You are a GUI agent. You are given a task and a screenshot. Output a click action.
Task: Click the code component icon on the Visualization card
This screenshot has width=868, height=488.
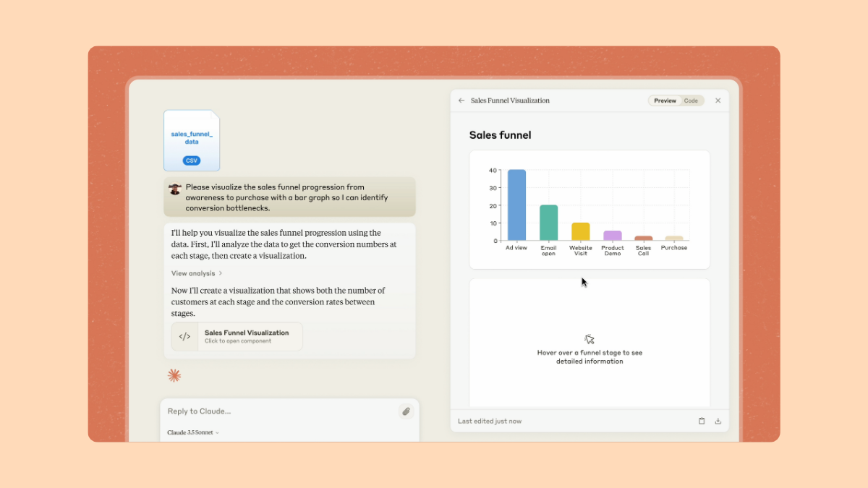184,336
